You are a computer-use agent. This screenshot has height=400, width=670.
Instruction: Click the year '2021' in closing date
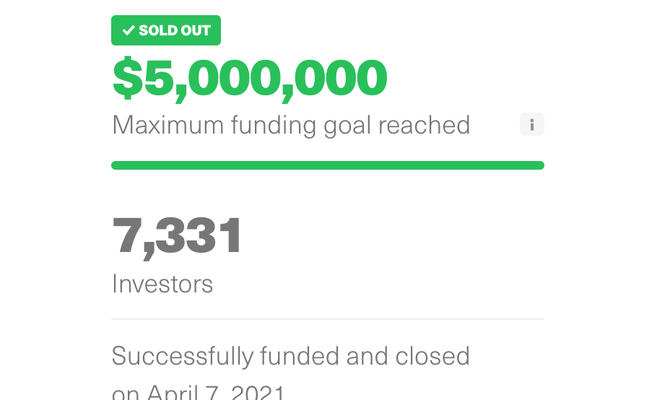tap(258, 392)
